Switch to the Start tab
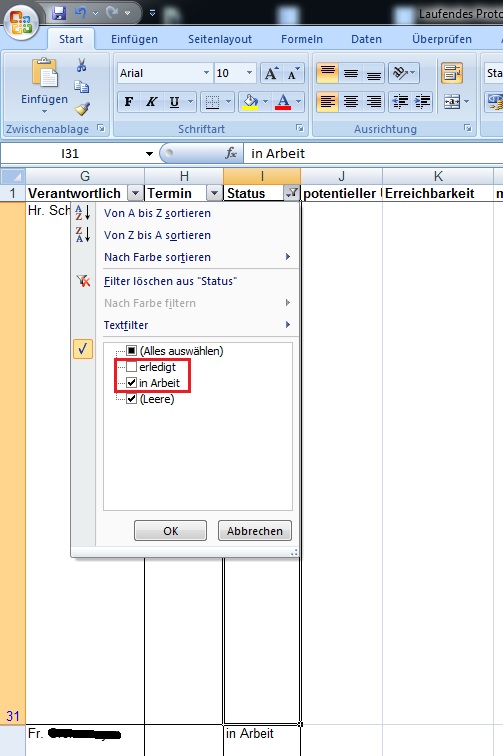 pos(71,39)
